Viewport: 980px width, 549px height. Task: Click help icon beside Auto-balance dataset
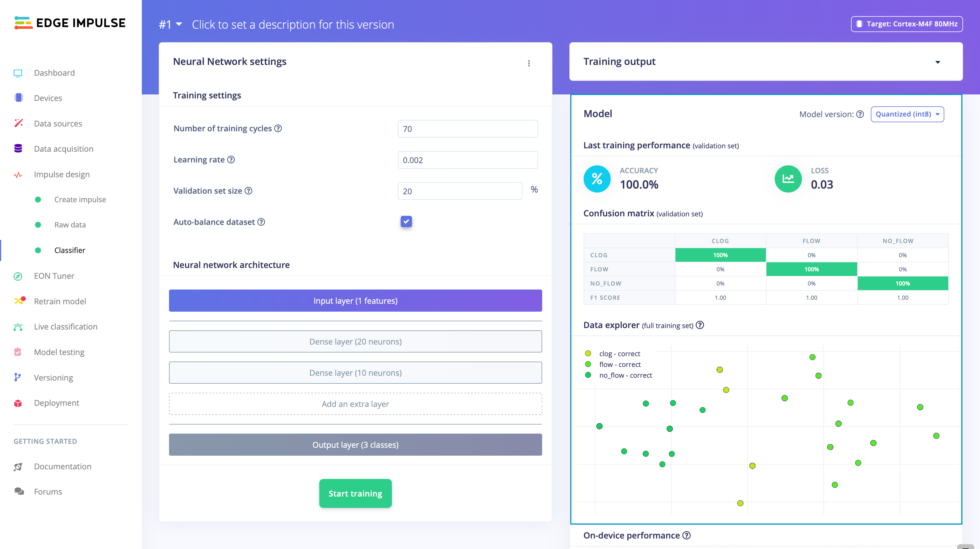261,222
